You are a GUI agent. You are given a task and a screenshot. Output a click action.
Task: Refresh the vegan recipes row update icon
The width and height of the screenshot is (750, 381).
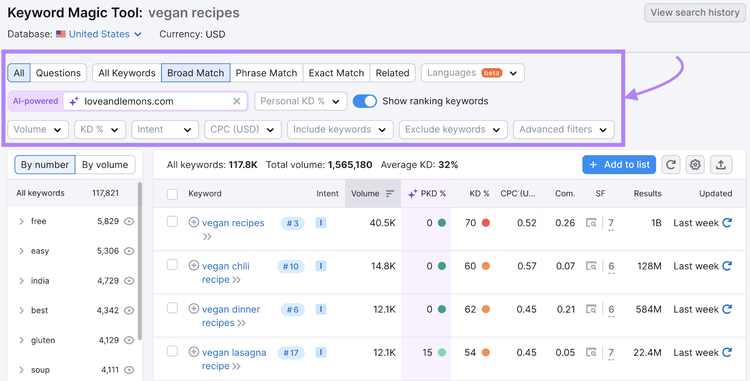point(727,223)
